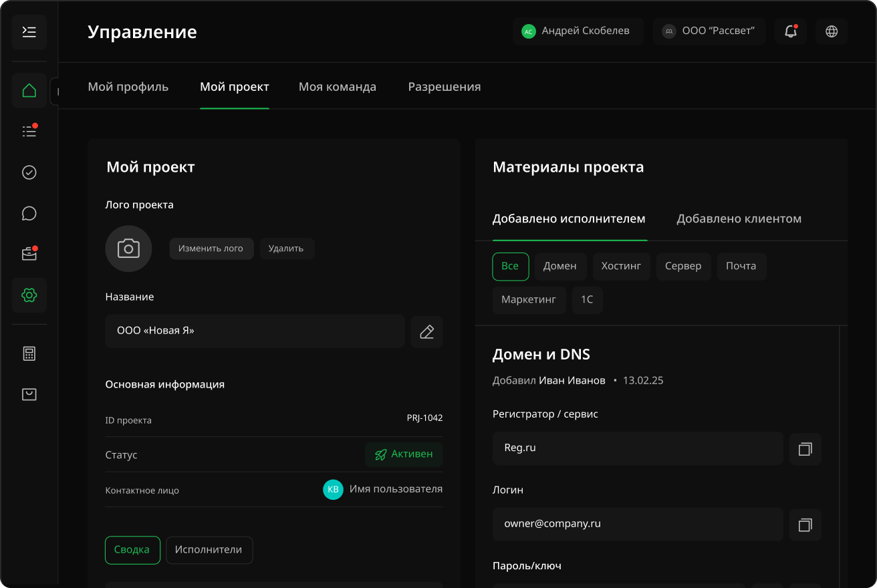877x588 pixels.
Task: Toggle the Исполнители view button
Action: [209, 550]
